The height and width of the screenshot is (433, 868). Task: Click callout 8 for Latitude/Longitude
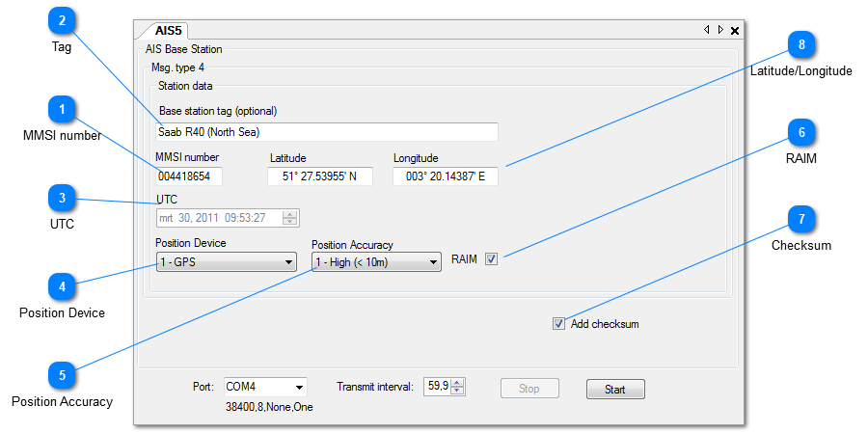800,44
